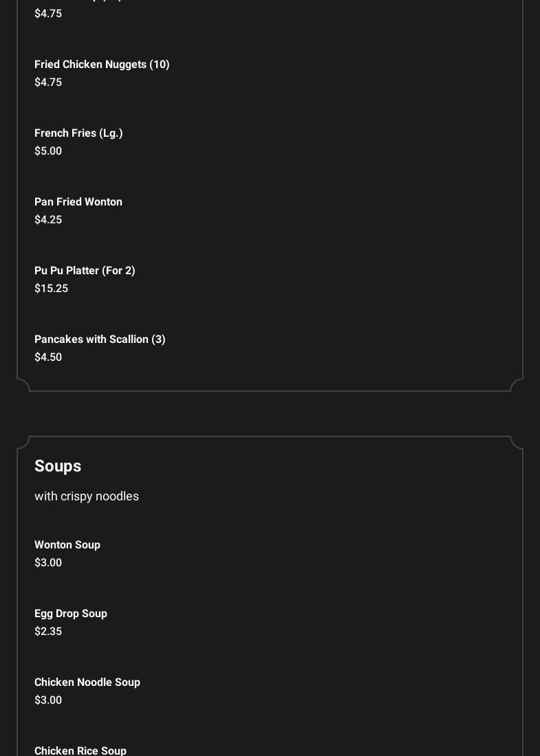Open the Chicken Noodle Soup item
Image resolution: width=540 pixels, height=756 pixels.
[x=87, y=682]
